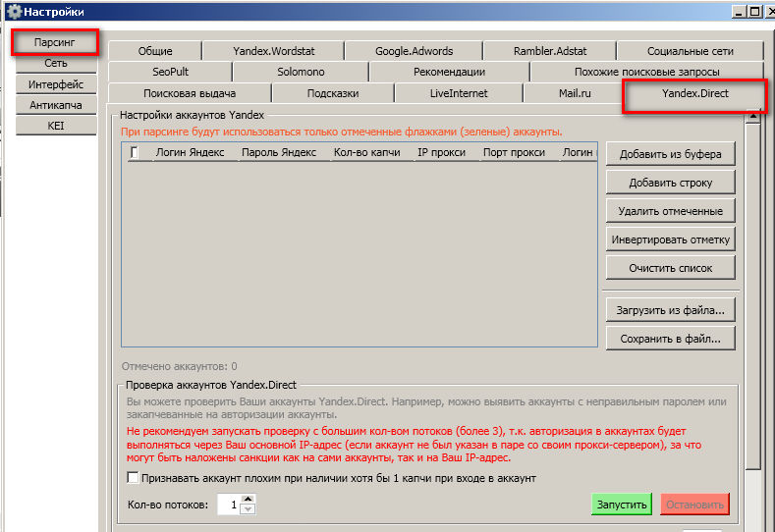Click the gear icon in title bar
775x532 pixels.
14,12
